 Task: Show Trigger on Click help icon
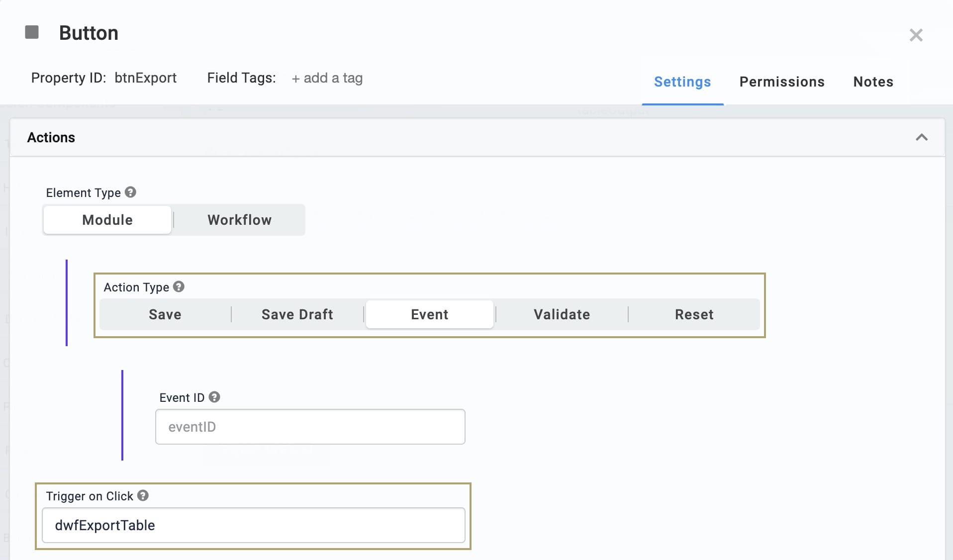[143, 496]
